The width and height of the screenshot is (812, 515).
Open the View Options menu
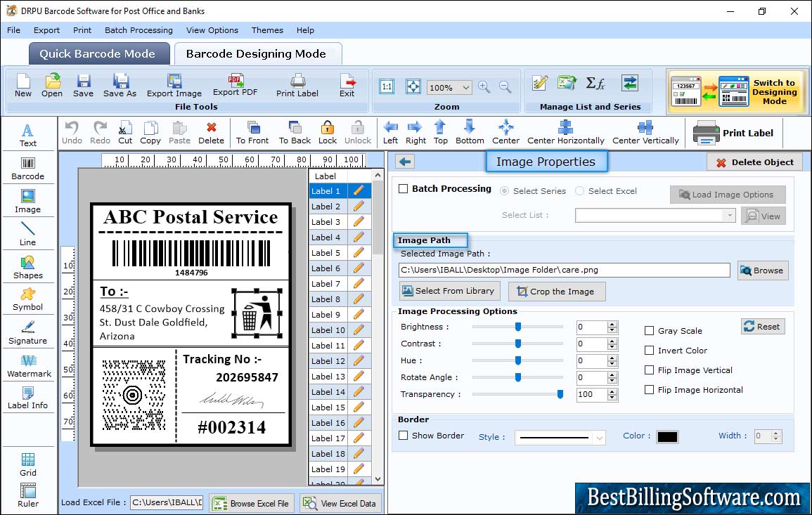[212, 30]
